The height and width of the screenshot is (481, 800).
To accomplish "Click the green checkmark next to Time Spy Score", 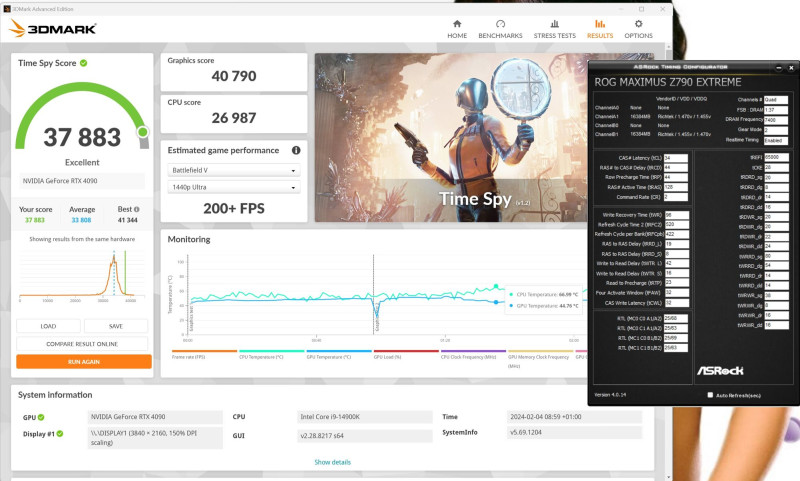I will 84,63.
